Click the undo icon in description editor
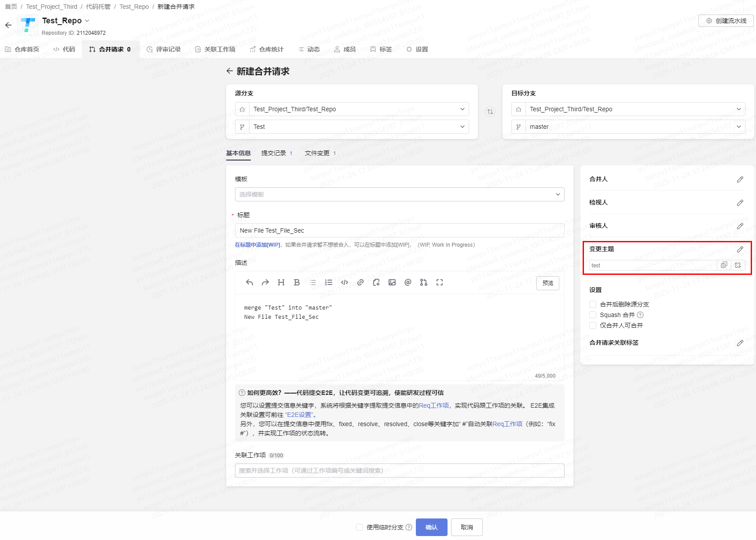 pyautogui.click(x=250, y=283)
